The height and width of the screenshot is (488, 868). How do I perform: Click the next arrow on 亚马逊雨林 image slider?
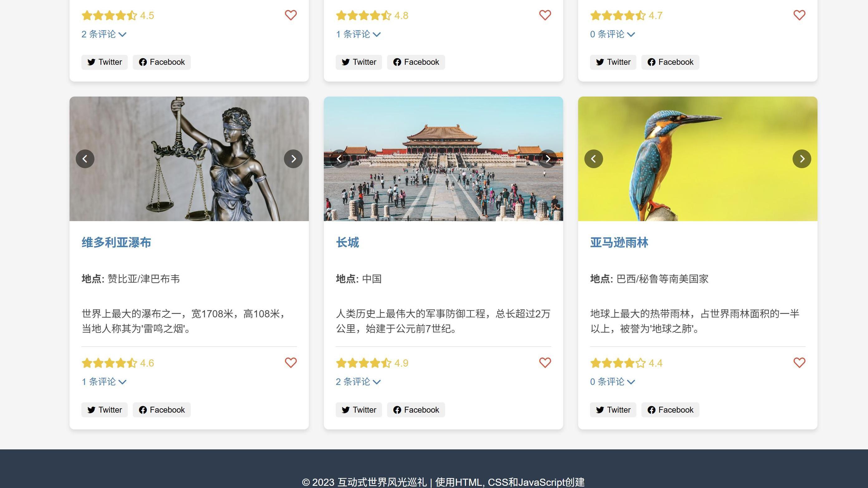point(802,159)
